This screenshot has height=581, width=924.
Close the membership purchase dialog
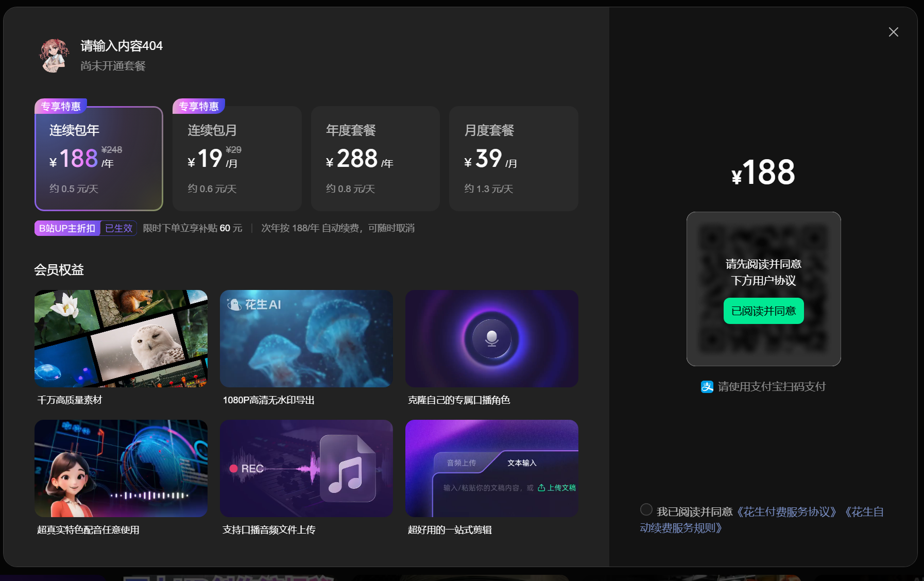pos(894,32)
